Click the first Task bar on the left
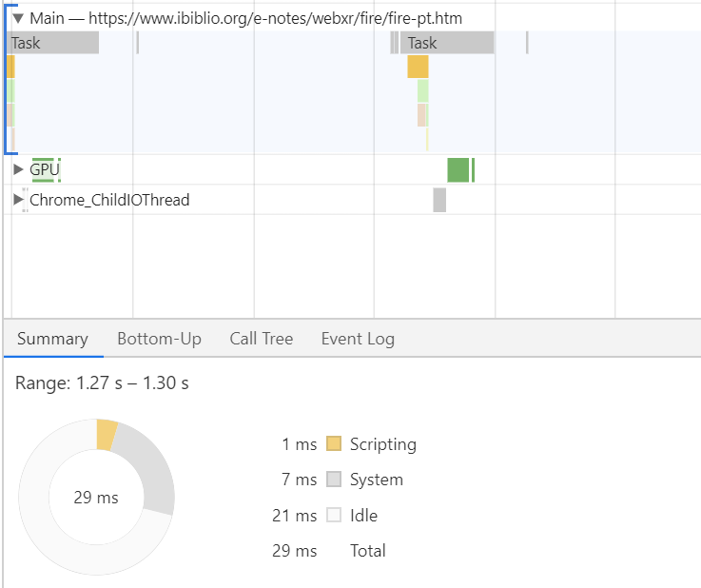This screenshot has width=701, height=588. (x=52, y=43)
